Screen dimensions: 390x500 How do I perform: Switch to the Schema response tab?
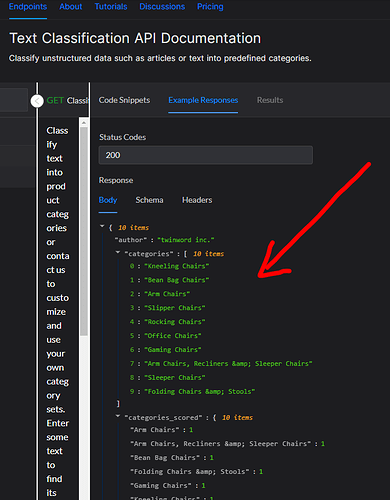[149, 200]
